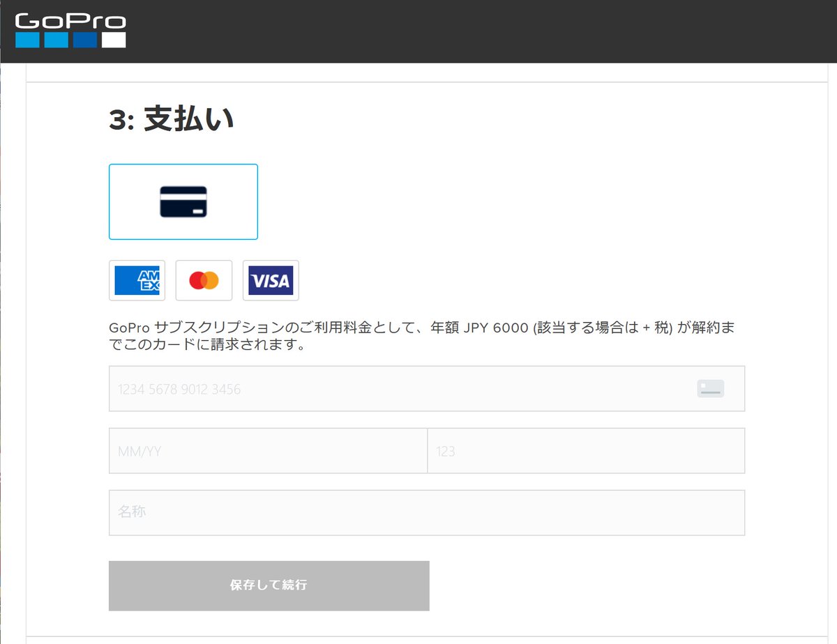The height and width of the screenshot is (644, 837).
Task: Focus the 123 security code field
Action: [586, 451]
